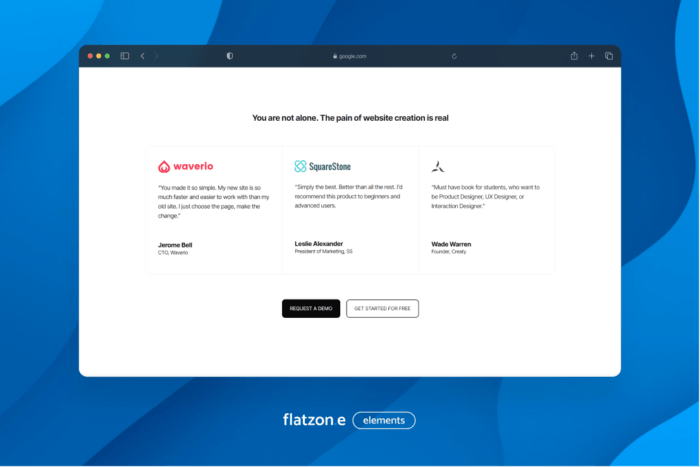The height and width of the screenshot is (467, 700).
Task: Click the flatzone brand text
Action: 314,420
